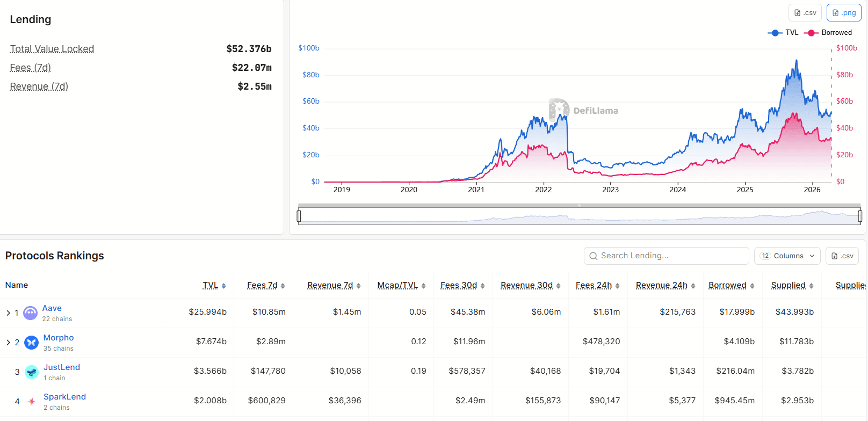868x421 pixels.
Task: Export the rankings table as .csv
Action: point(842,256)
